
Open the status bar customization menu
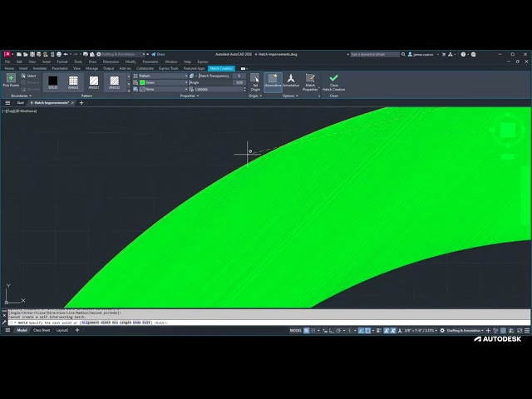(527, 331)
